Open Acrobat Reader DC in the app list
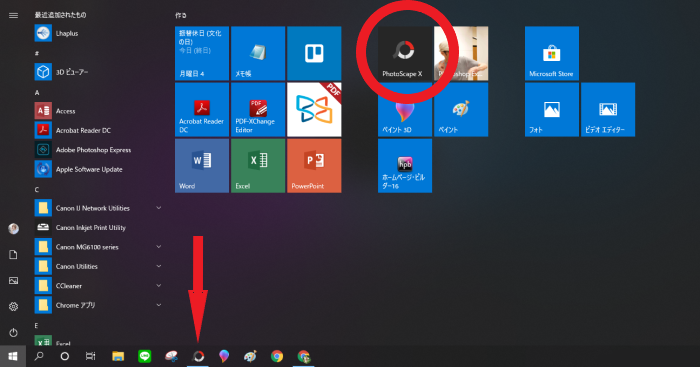This screenshot has width=700, height=367. click(x=98, y=130)
